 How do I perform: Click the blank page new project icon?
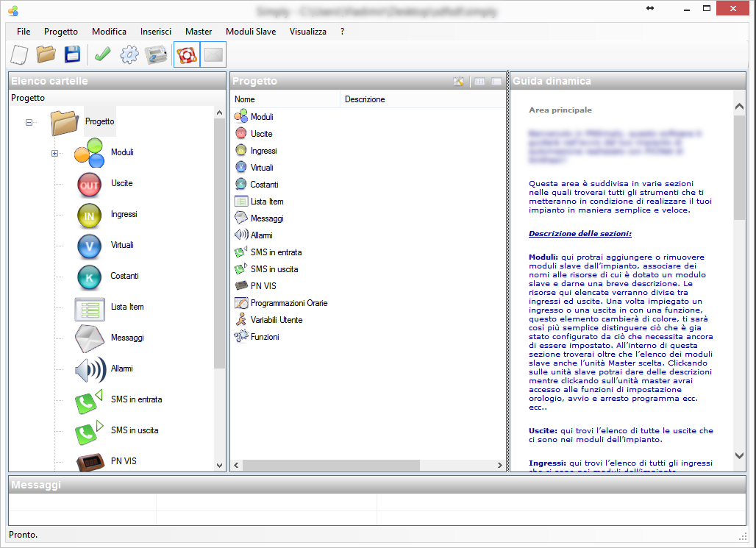[x=19, y=54]
